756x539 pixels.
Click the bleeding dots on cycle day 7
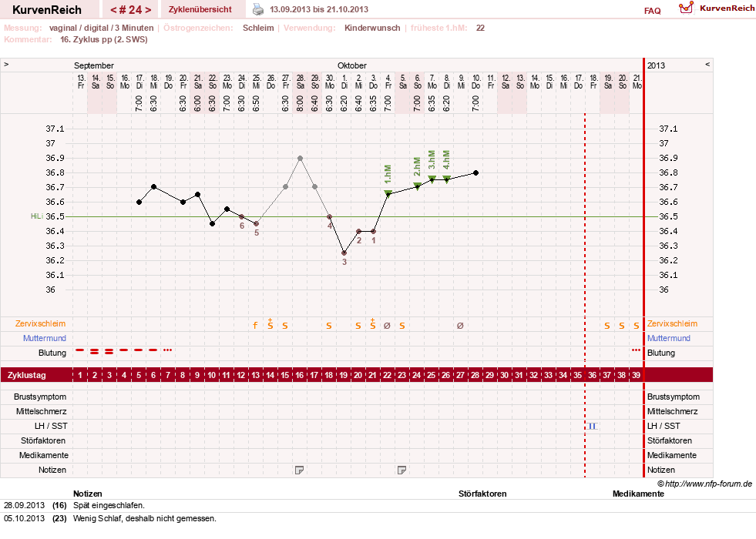[x=168, y=350]
